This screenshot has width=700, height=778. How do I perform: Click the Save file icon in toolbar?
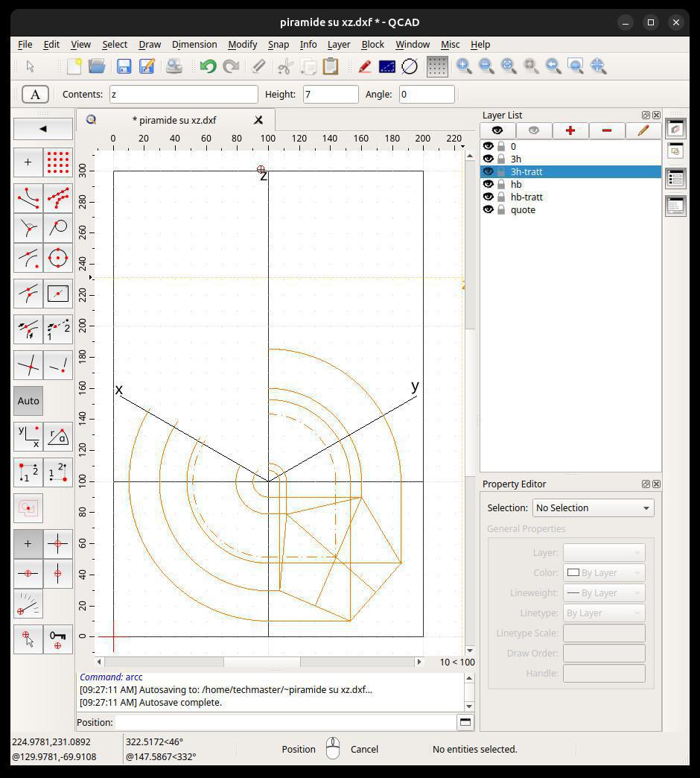(x=124, y=66)
